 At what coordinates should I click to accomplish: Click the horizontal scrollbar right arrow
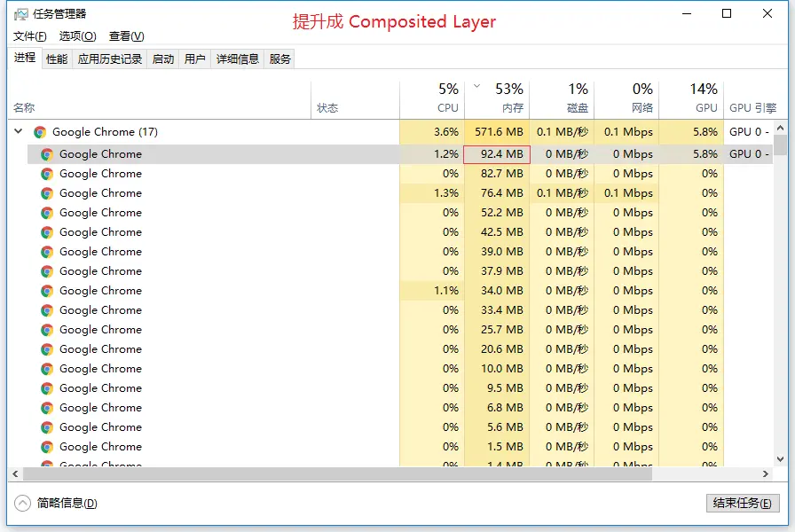coord(766,473)
